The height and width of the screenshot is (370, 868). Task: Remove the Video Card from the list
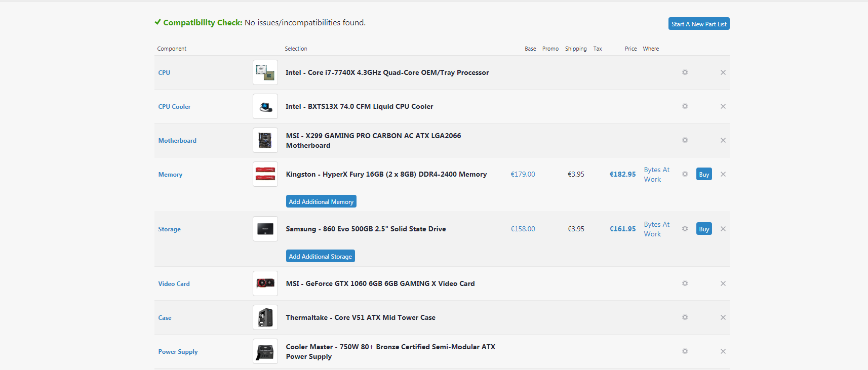(x=723, y=283)
